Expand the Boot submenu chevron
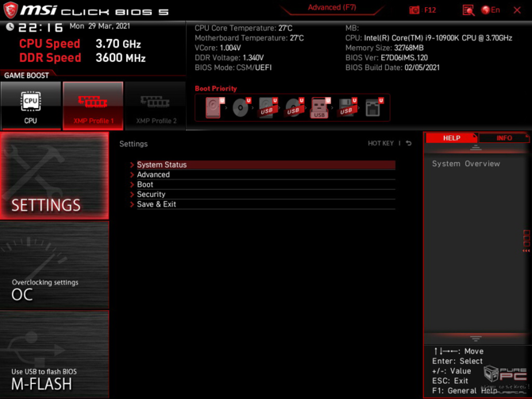Image resolution: width=532 pixels, height=399 pixels. (133, 184)
